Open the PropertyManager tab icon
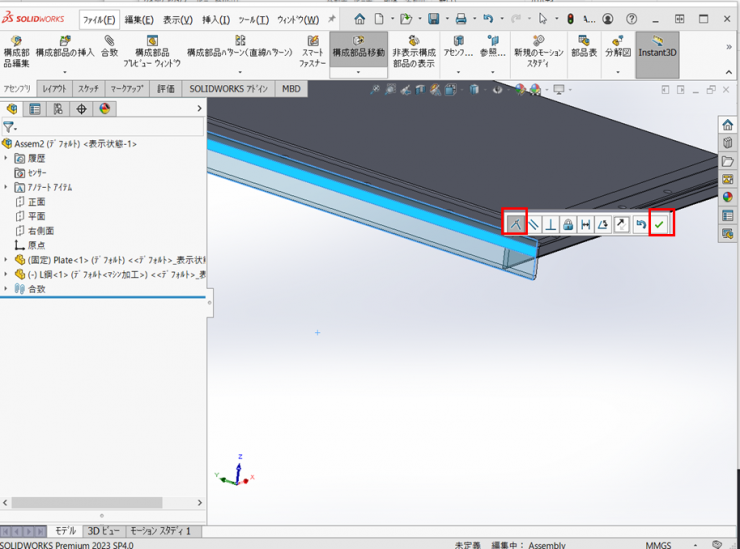 point(35,109)
